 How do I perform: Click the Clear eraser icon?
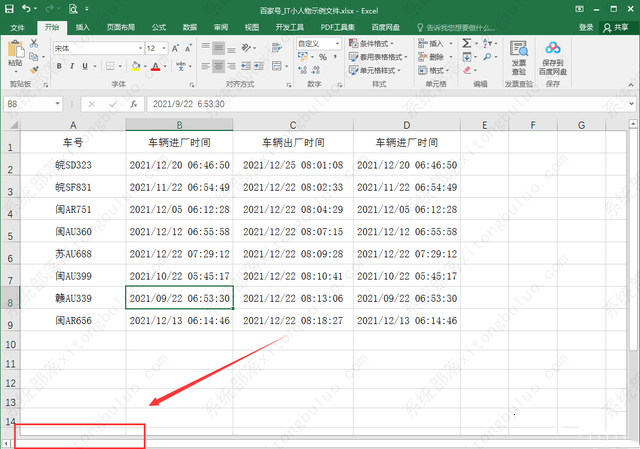pos(467,70)
